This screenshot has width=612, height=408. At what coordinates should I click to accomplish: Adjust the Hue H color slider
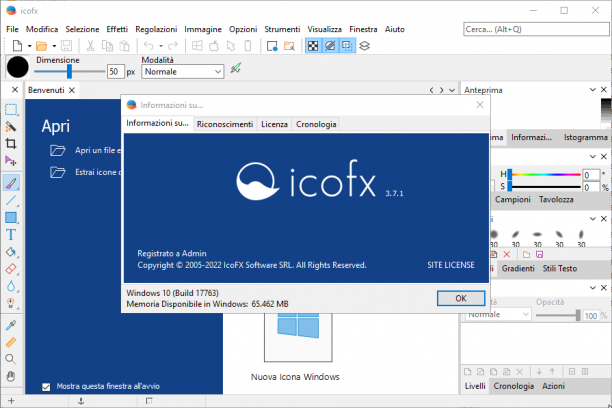pyautogui.click(x=544, y=175)
